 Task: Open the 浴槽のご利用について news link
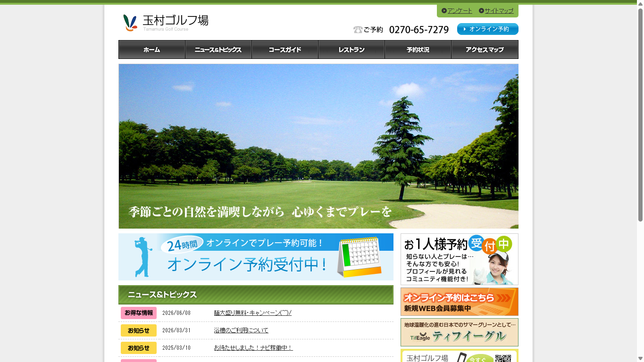click(241, 330)
